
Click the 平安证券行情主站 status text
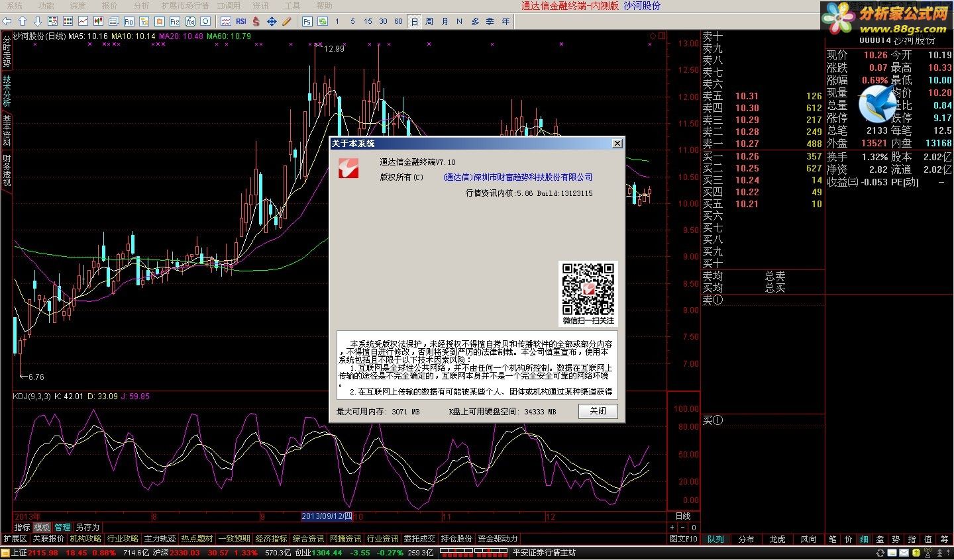tap(544, 553)
